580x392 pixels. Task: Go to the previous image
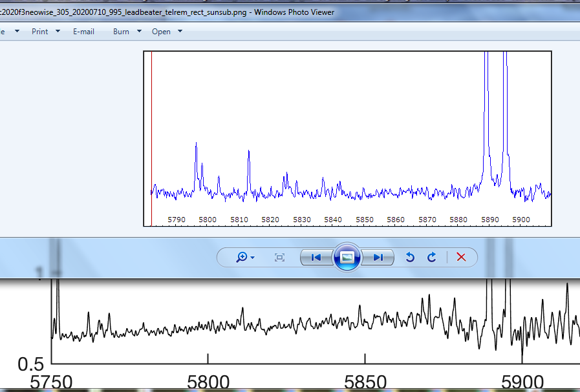coord(316,257)
